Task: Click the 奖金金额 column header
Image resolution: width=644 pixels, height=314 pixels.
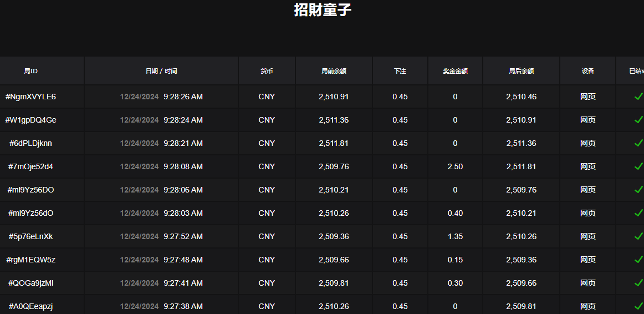Action: pyautogui.click(x=455, y=71)
